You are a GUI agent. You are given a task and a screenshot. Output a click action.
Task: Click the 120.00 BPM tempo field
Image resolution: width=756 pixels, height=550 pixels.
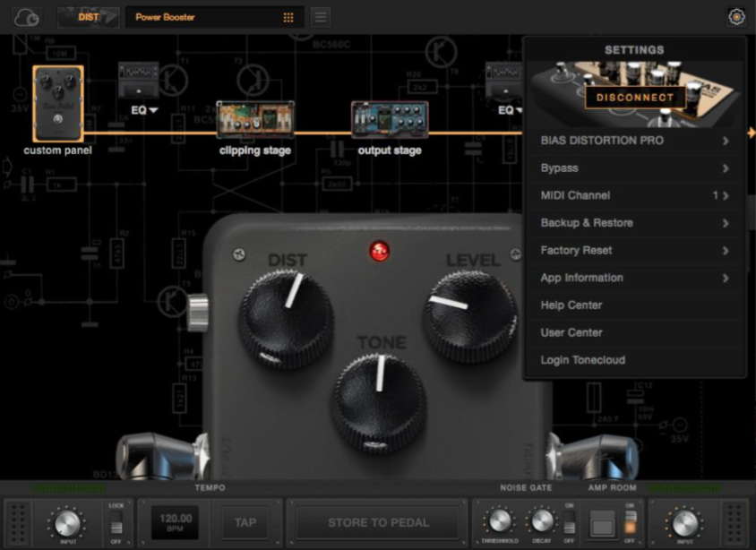pos(175,522)
